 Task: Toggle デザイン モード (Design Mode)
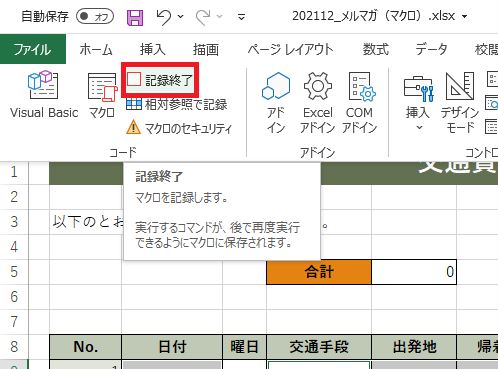[x=460, y=103]
